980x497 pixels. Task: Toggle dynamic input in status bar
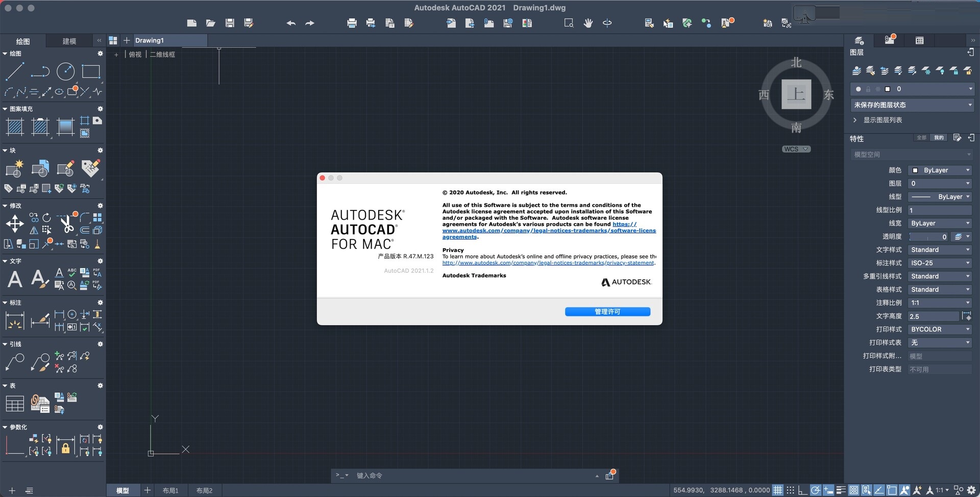click(x=828, y=490)
